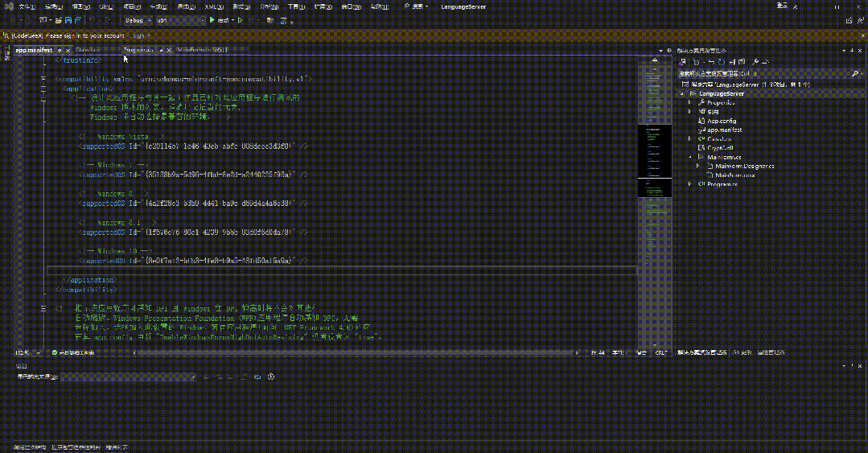Click the wrench properties icon in Solution Explorer

tap(755, 62)
